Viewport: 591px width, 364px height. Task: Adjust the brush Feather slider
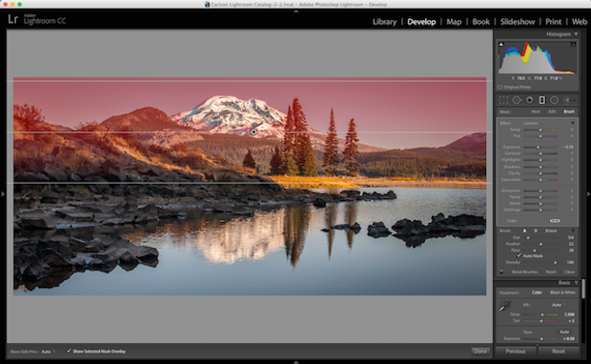pos(540,244)
